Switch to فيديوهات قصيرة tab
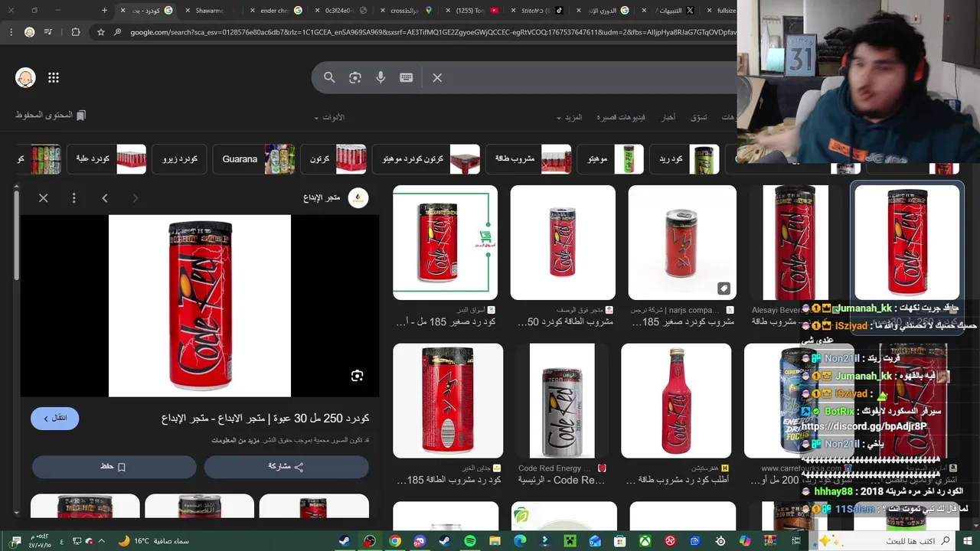 (621, 117)
